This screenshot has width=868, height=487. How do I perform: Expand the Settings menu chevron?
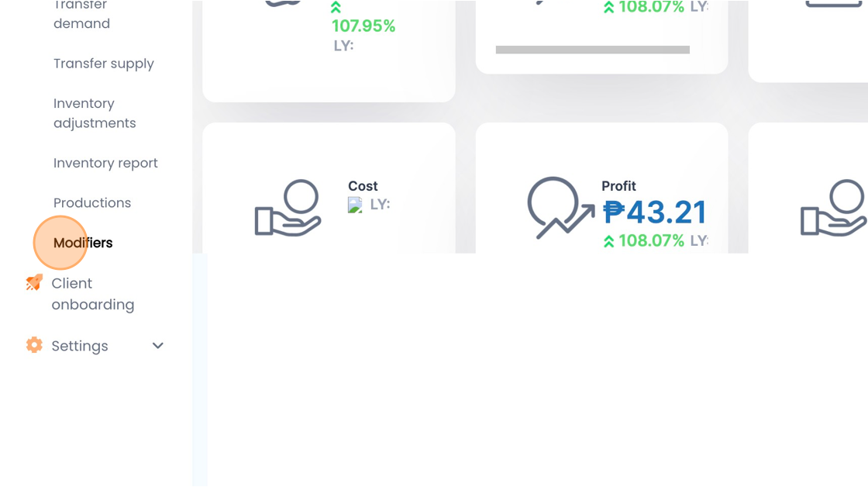tap(158, 346)
